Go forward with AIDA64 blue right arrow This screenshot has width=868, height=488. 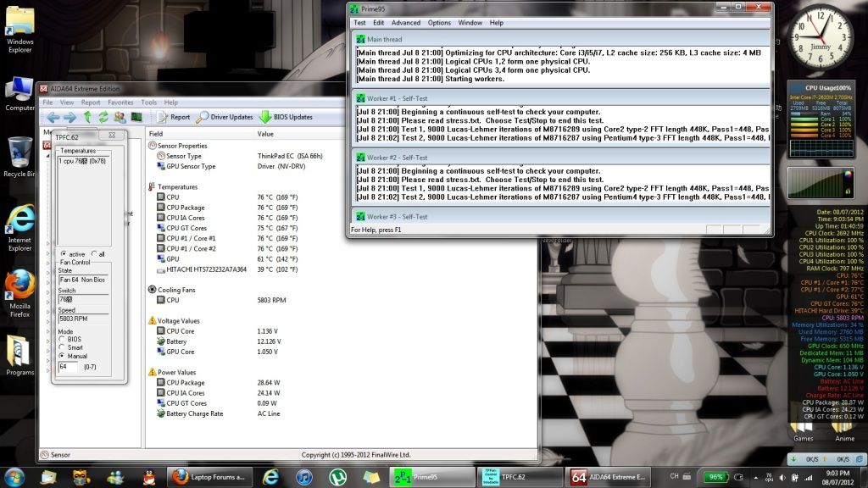[x=70, y=117]
